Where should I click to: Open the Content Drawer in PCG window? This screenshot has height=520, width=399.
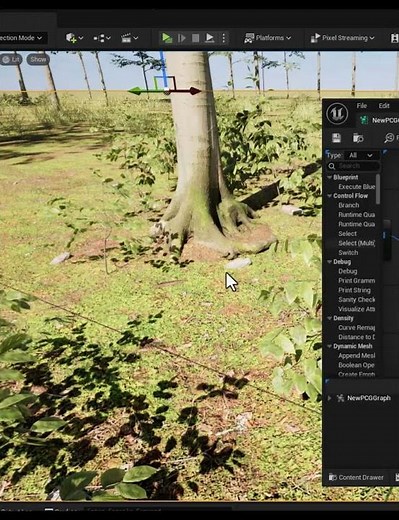coord(356,477)
